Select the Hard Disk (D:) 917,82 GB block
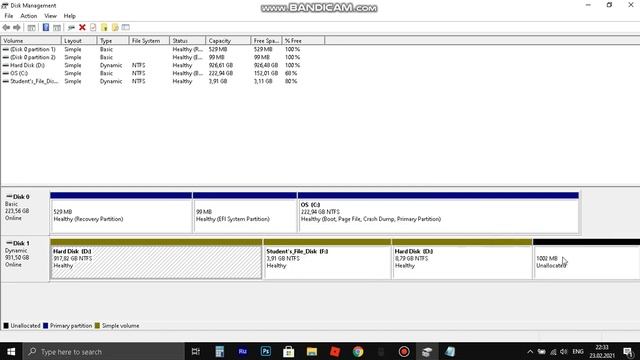The image size is (640, 360). (156, 260)
